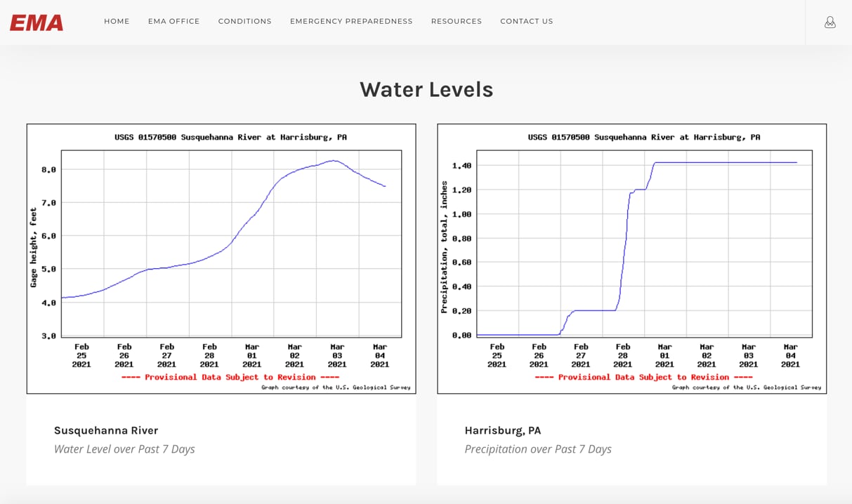Open the user account icon
The image size is (852, 504).
pos(830,22)
